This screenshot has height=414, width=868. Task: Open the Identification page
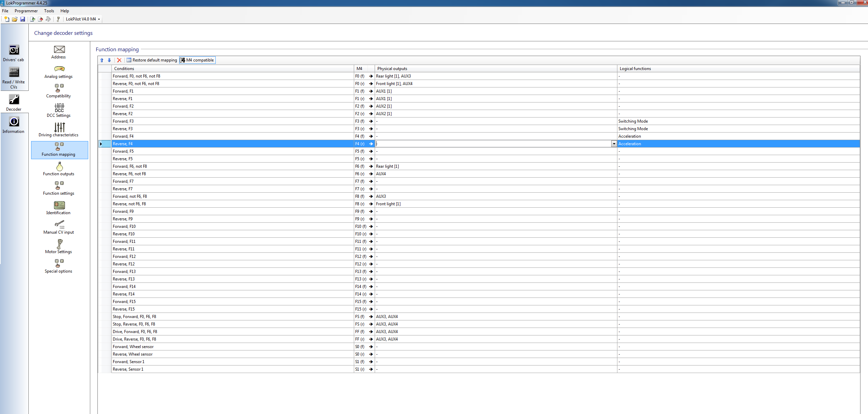(59, 208)
